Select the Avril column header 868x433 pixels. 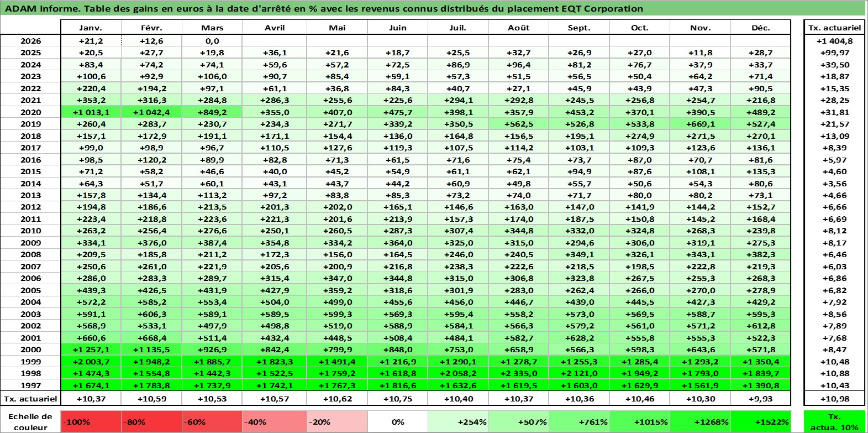(275, 28)
